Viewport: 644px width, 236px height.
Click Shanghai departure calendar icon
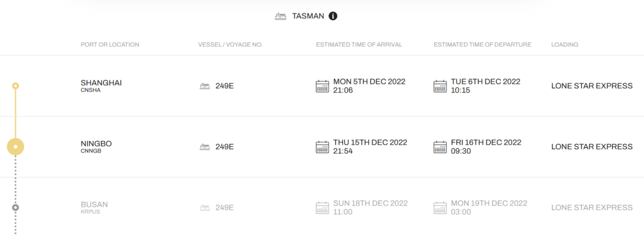(440, 86)
